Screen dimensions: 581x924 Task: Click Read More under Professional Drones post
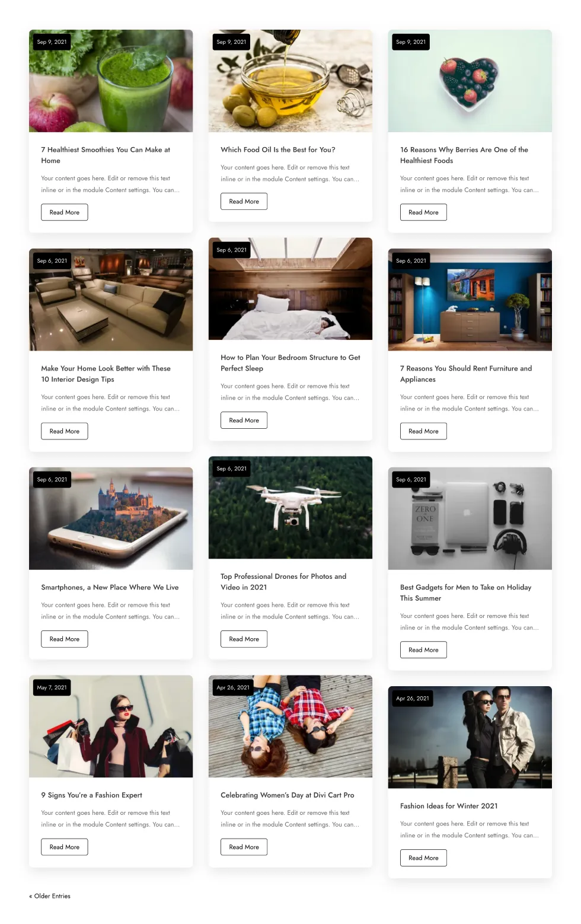coord(244,639)
